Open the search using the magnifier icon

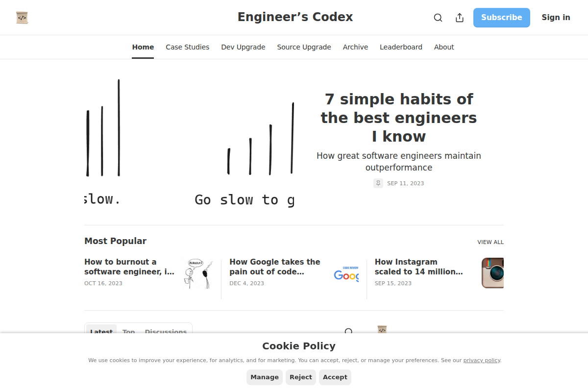[x=438, y=17]
